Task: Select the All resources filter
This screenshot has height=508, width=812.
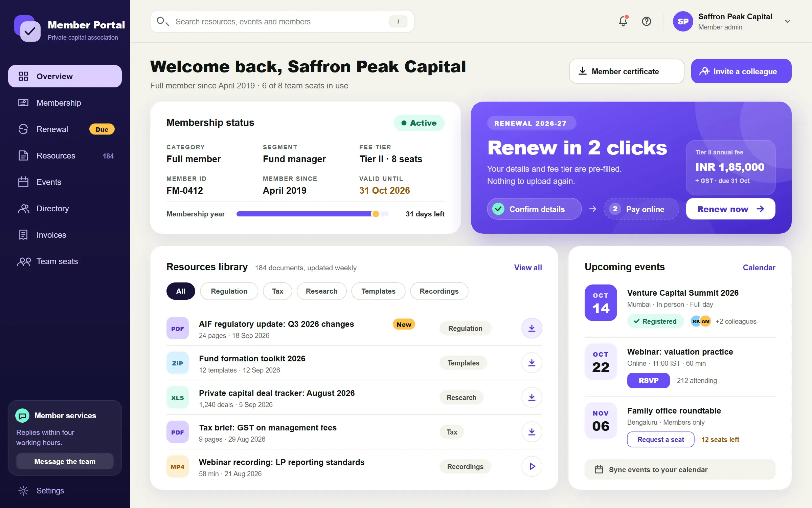Action: tap(181, 291)
